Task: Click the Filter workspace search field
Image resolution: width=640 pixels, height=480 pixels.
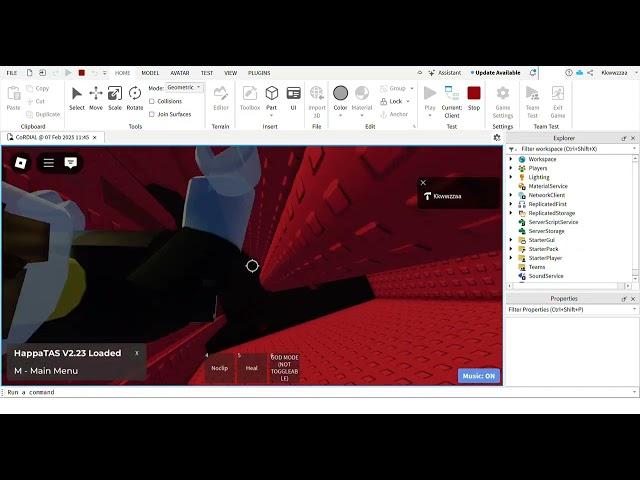Action: 573,149
